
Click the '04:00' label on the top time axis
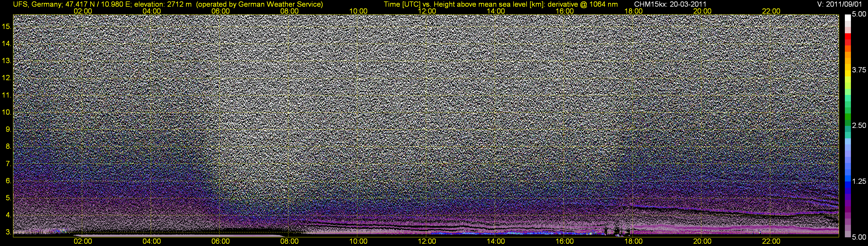click(x=152, y=11)
